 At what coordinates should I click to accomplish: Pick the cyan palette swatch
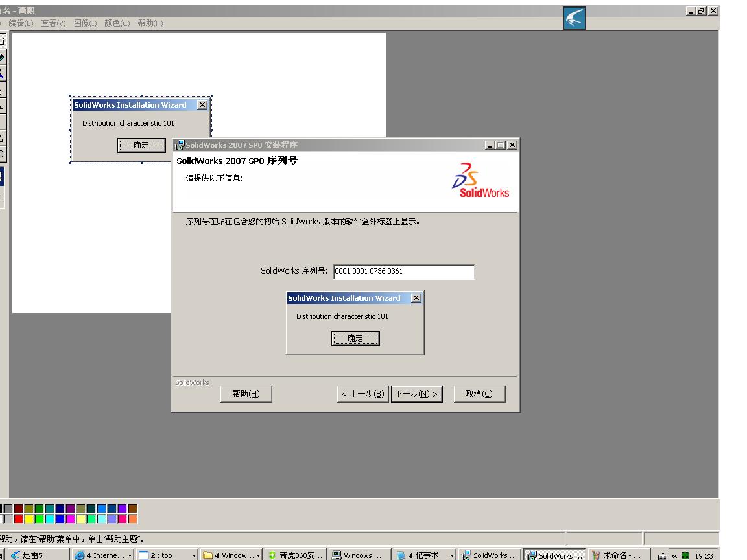(49, 519)
